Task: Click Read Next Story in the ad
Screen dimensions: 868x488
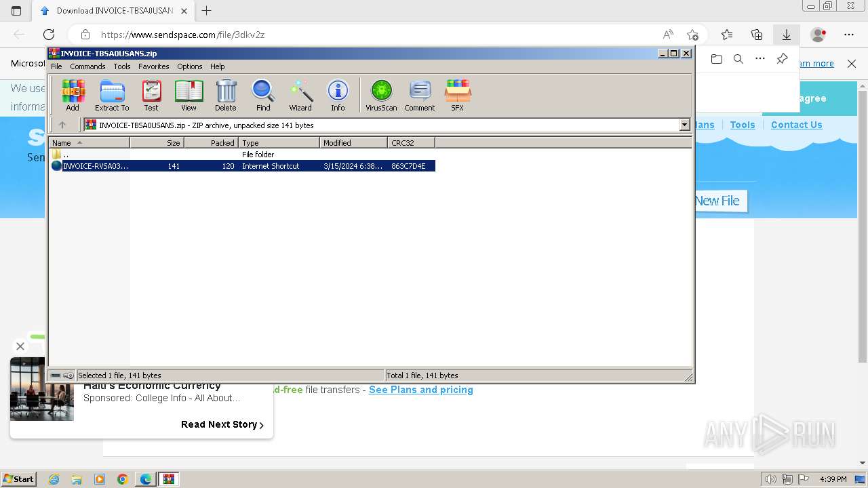Action: point(222,424)
